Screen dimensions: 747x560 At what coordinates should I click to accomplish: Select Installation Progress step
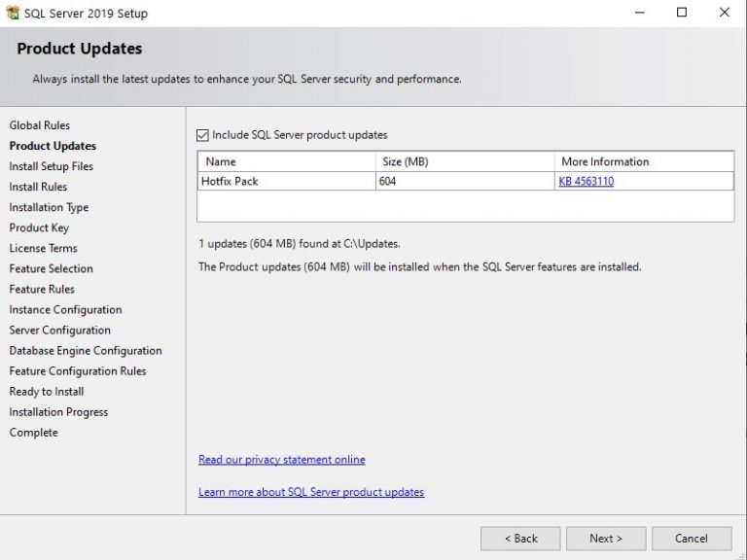(x=58, y=412)
